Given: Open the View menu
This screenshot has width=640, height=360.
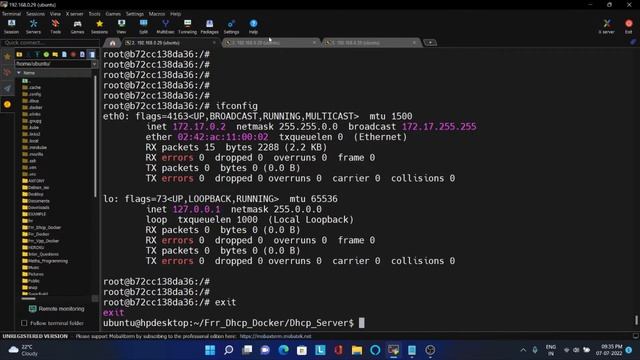Looking at the screenshot, I should (x=55, y=14).
